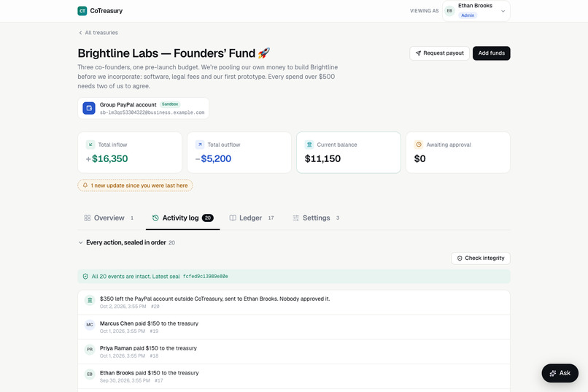Click the −$5,200 outflow amount
The image size is (588, 392).
(x=213, y=158)
